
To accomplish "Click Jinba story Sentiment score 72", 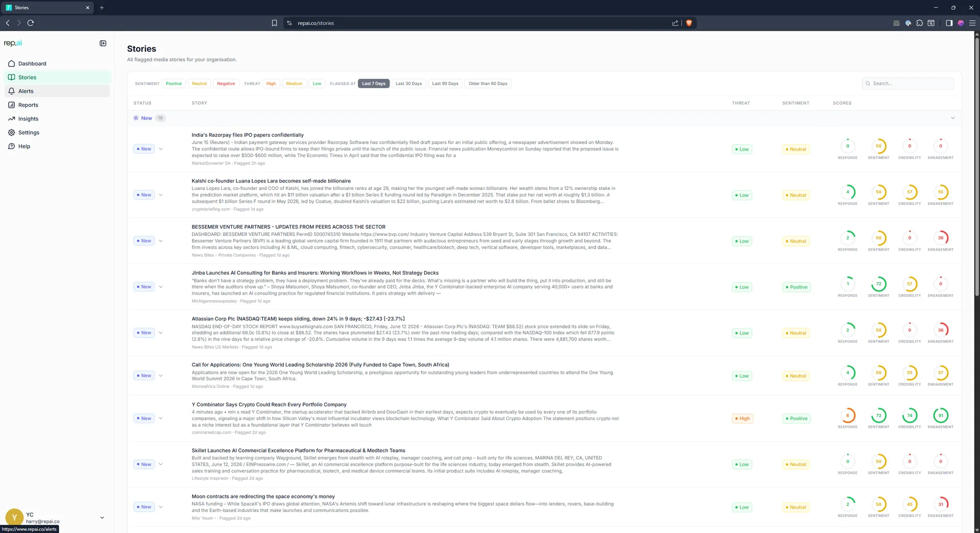I will [x=878, y=284].
